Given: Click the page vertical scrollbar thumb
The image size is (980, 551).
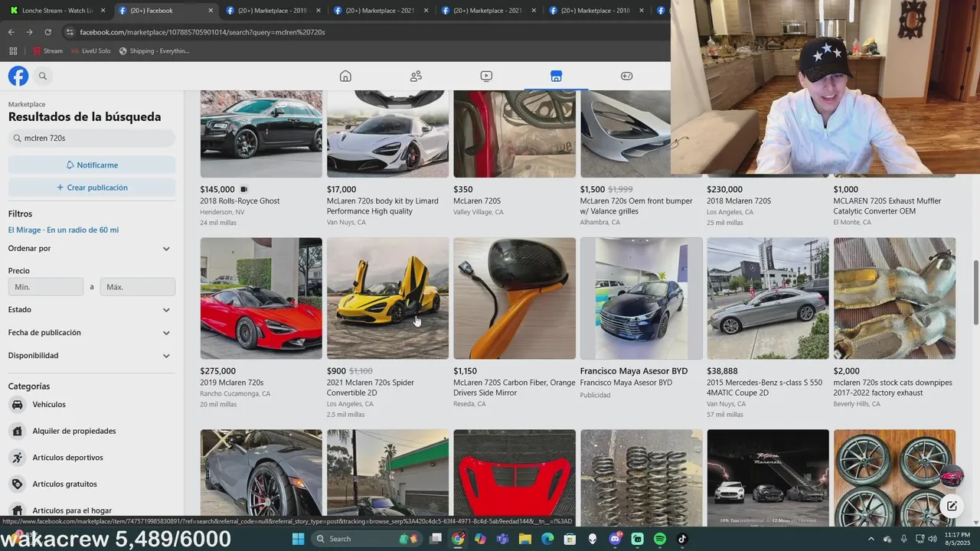Looking at the screenshot, I should pos(975,292).
